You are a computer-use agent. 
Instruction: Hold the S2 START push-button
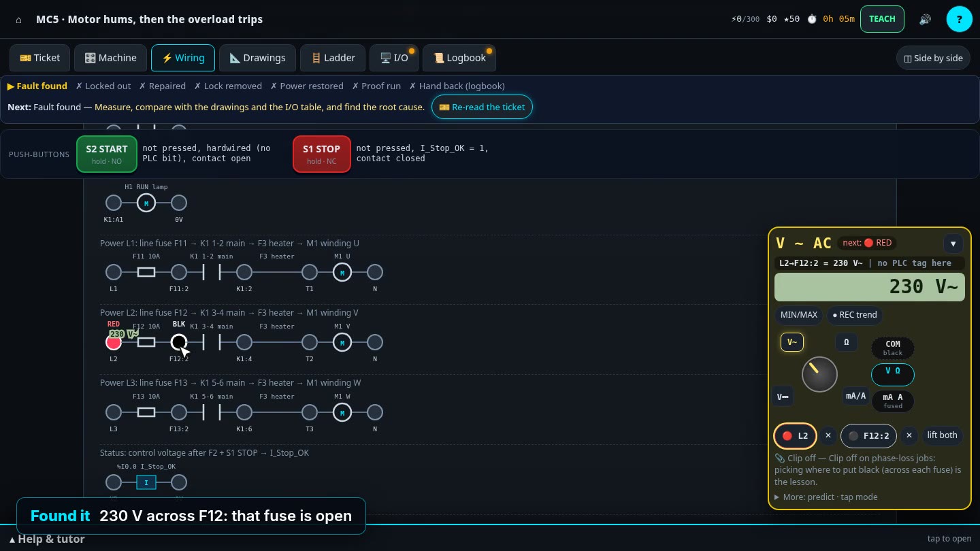107,154
